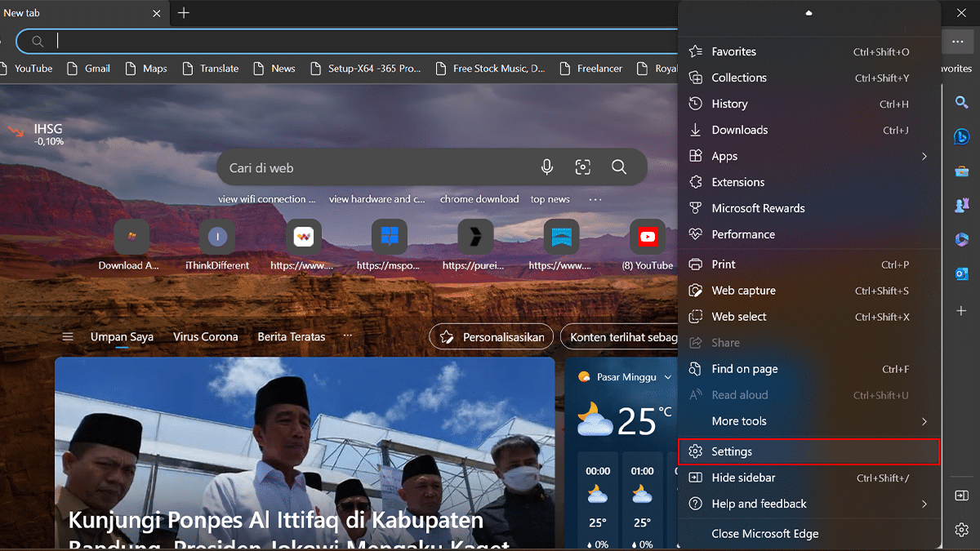
Task: Click the plus icon to customize sidebar
Action: (x=961, y=311)
